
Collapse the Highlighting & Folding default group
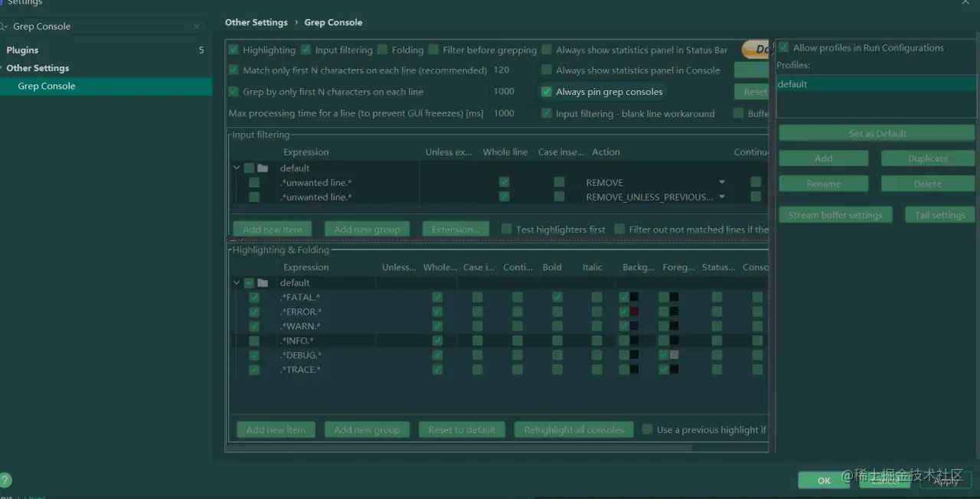pyautogui.click(x=237, y=283)
